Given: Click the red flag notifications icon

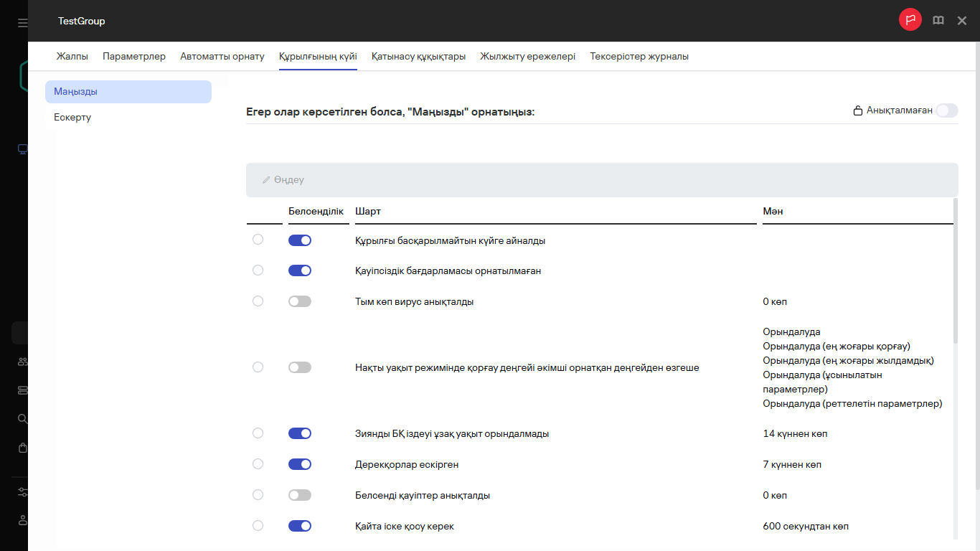Looking at the screenshot, I should coord(910,20).
